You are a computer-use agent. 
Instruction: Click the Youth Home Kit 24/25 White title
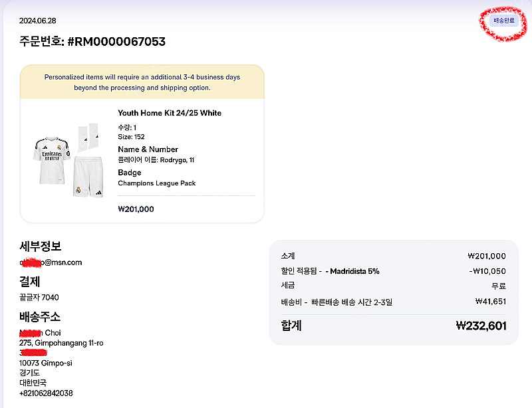point(170,113)
